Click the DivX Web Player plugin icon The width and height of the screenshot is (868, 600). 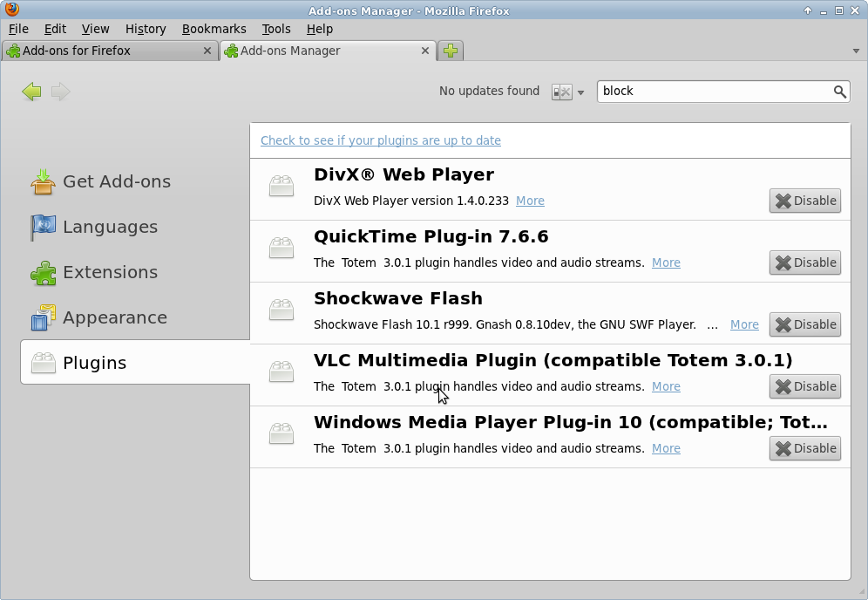point(281,186)
